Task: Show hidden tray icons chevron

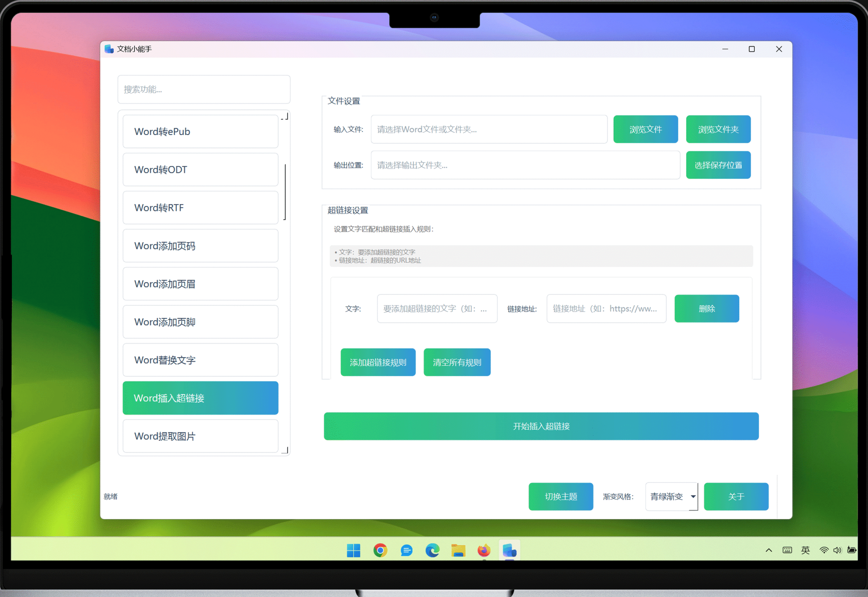Action: [x=769, y=550]
